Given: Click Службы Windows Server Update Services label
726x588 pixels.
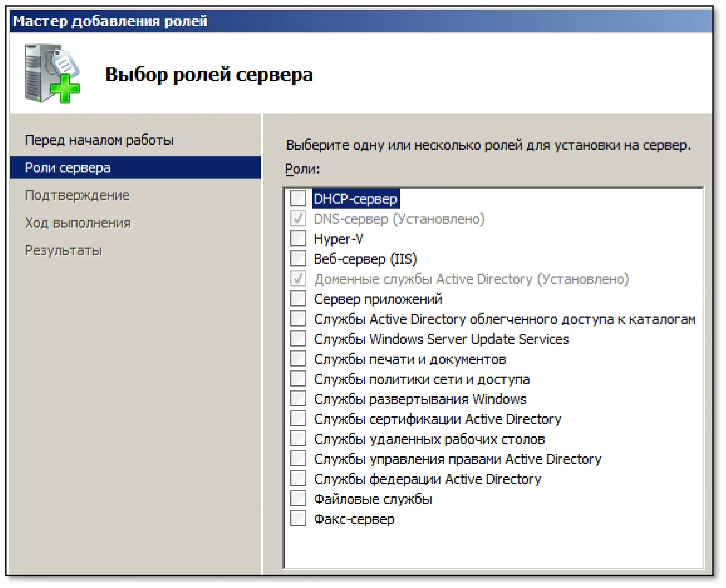Looking at the screenshot, I should pos(441,339).
